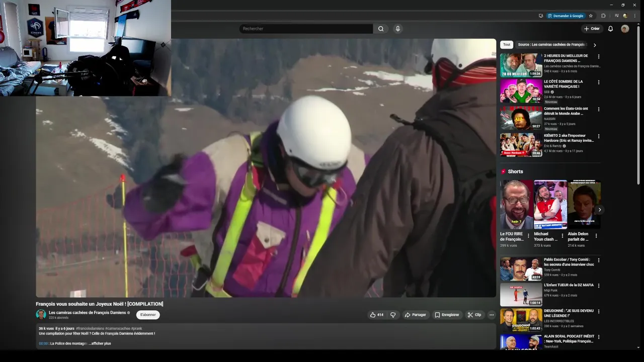This screenshot has width=644, height=362.
Task: Like the video with thumbs up
Action: pyautogui.click(x=377, y=315)
